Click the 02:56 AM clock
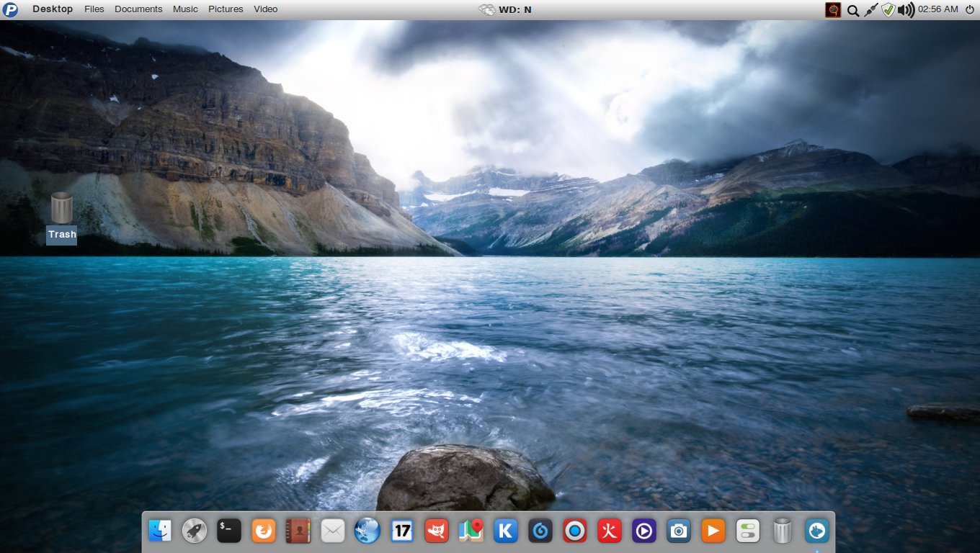Viewport: 980px width, 553px height. (x=938, y=9)
